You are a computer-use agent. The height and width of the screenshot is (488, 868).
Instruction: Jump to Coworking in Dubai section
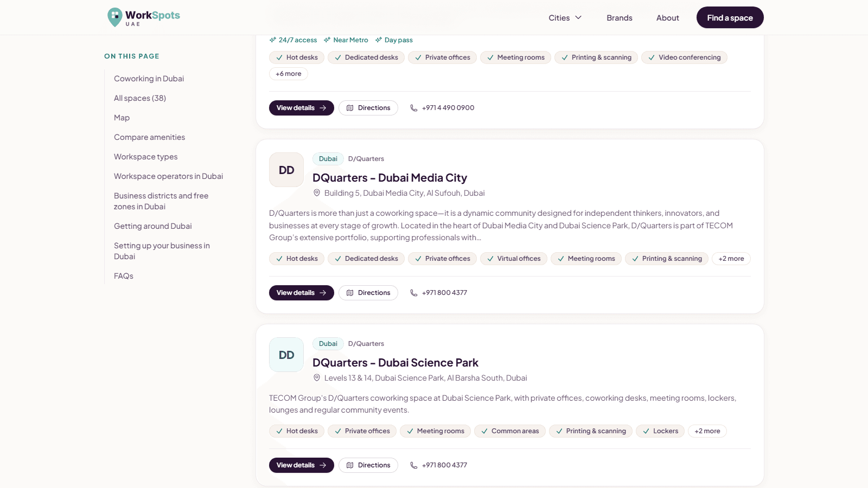149,79
